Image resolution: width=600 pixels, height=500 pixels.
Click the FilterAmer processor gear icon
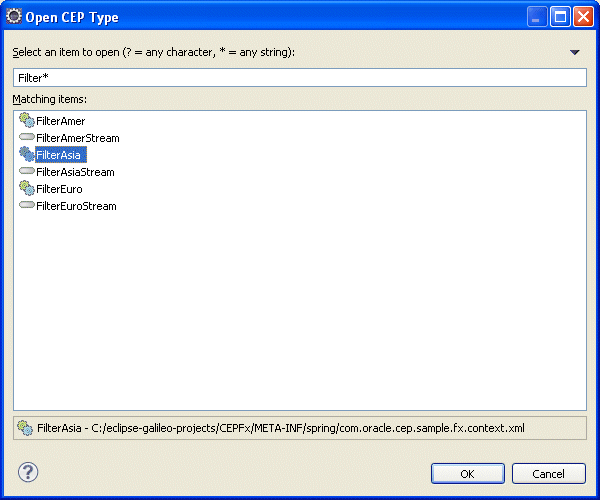click(27, 120)
